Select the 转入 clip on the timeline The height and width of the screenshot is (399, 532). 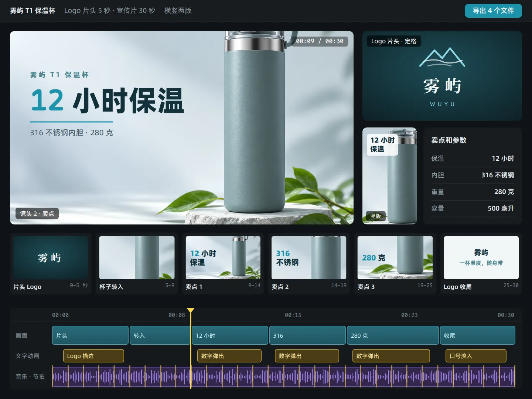[160, 335]
